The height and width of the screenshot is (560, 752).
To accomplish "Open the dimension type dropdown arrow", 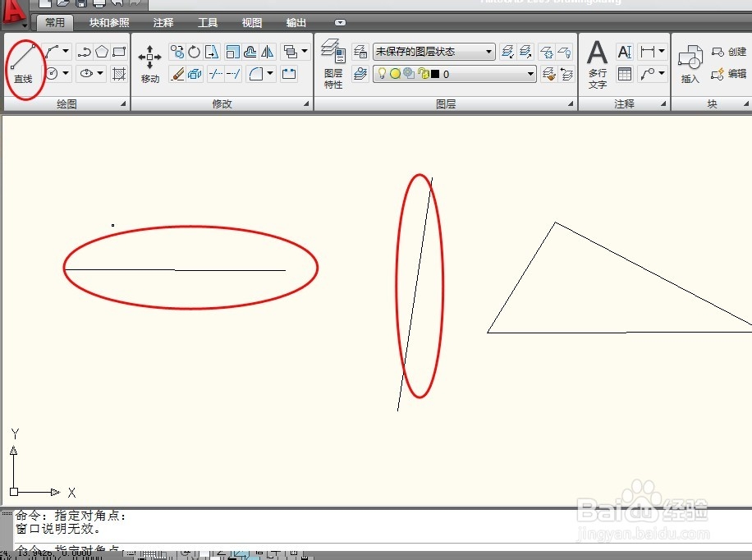I will tap(662, 51).
